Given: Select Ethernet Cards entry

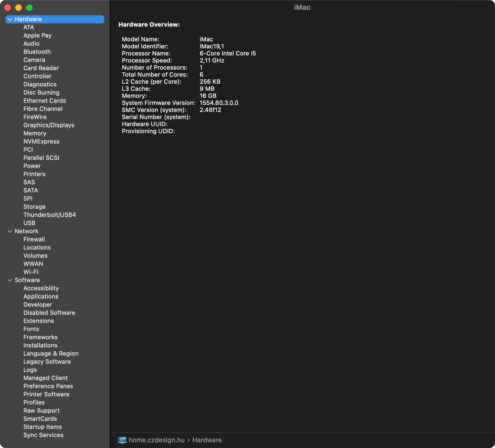Looking at the screenshot, I should tap(45, 101).
